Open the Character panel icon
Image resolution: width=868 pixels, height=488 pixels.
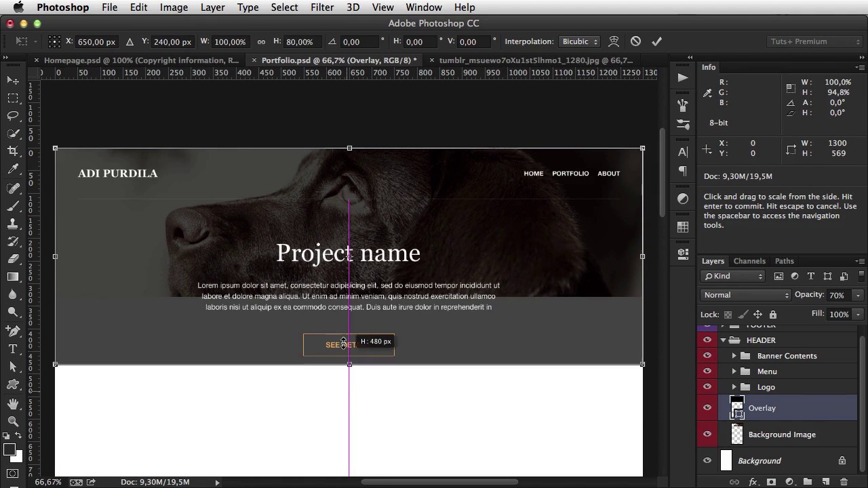683,152
